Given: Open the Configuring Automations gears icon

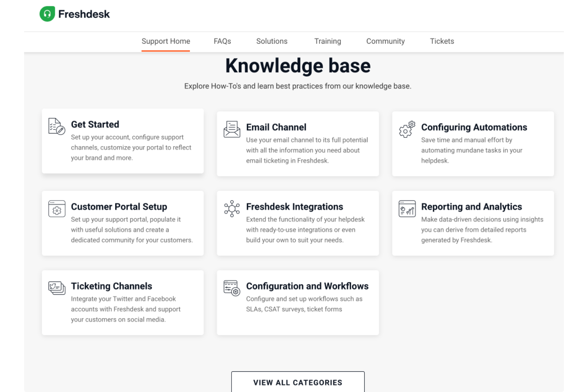Looking at the screenshot, I should (x=406, y=129).
